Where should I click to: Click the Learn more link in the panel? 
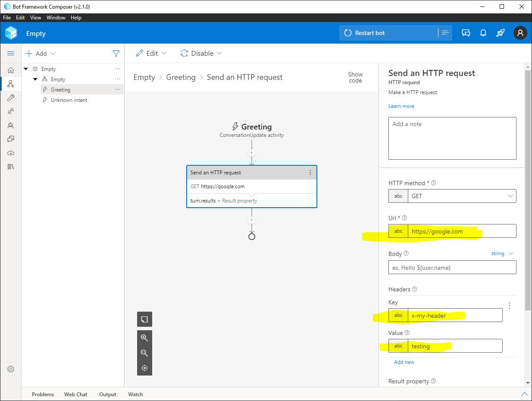401,106
